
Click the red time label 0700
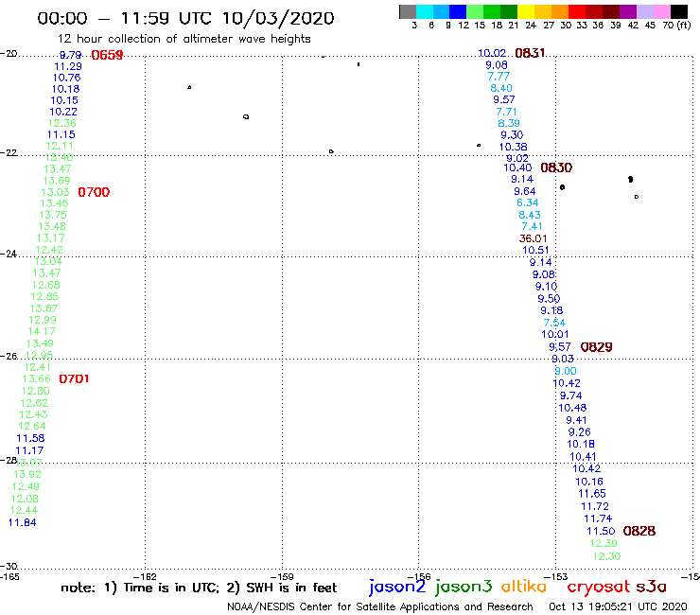point(94,192)
